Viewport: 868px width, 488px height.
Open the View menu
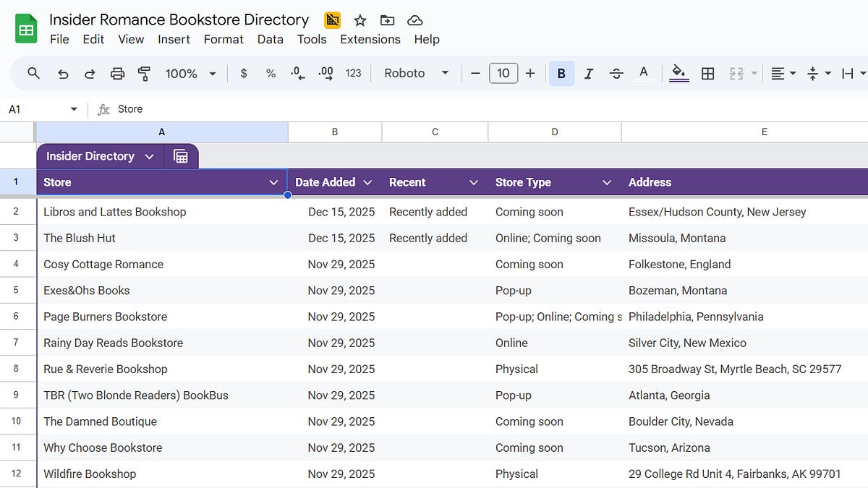131,39
